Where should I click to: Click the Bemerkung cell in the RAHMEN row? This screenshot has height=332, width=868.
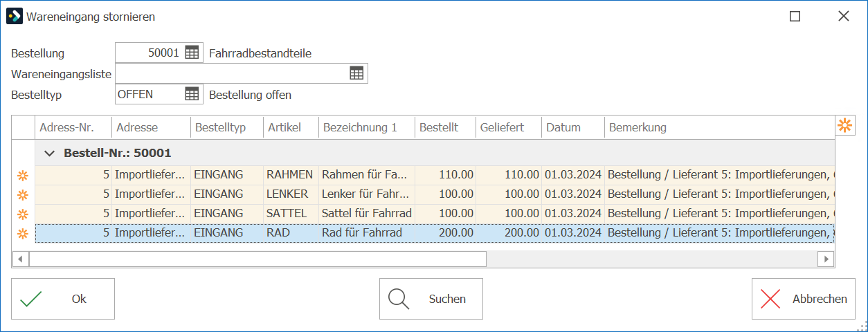720,175
